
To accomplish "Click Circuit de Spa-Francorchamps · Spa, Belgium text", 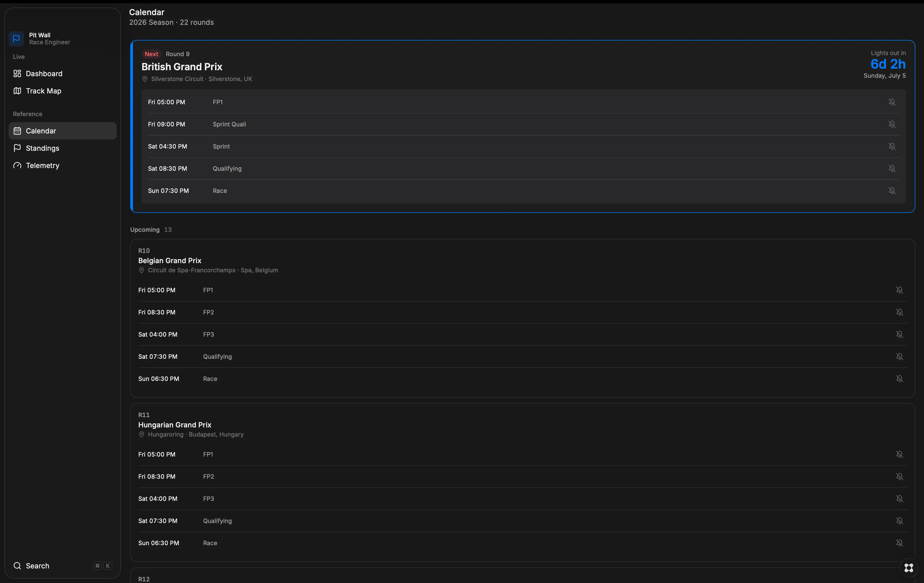I will click(213, 270).
